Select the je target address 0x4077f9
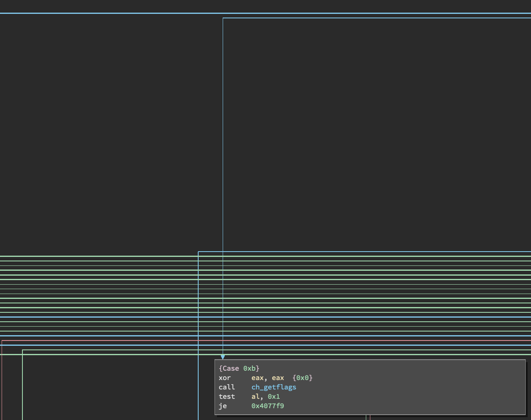This screenshot has width=531, height=420. [x=268, y=406]
